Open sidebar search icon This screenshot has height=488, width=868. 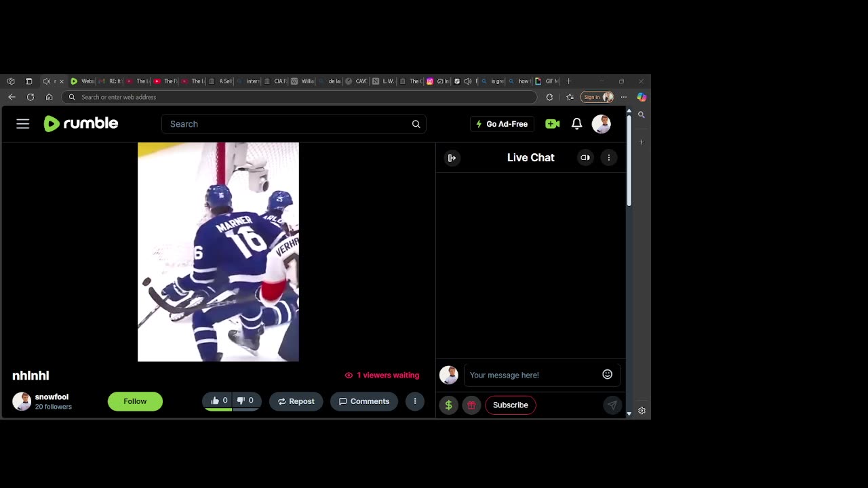click(642, 115)
